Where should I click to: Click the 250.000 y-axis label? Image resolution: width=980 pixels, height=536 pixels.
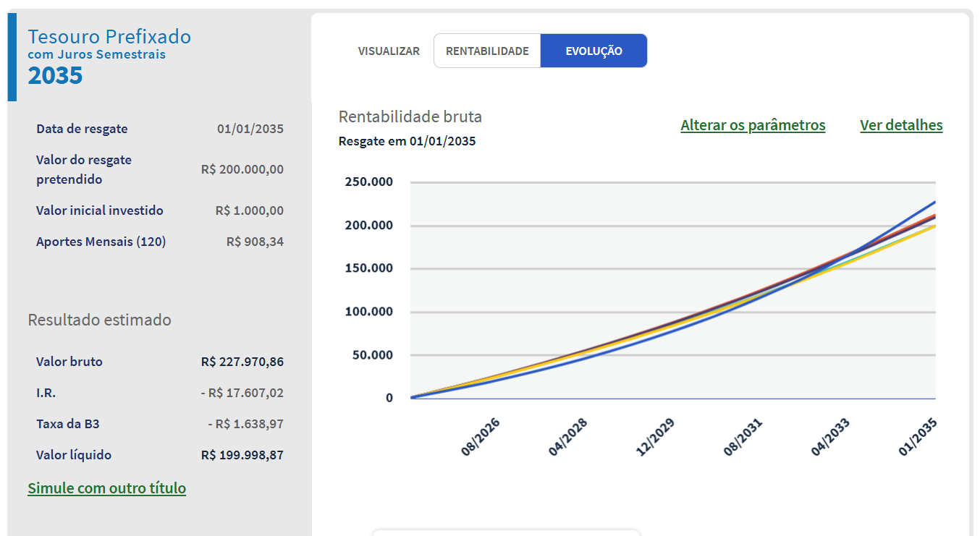tap(369, 182)
